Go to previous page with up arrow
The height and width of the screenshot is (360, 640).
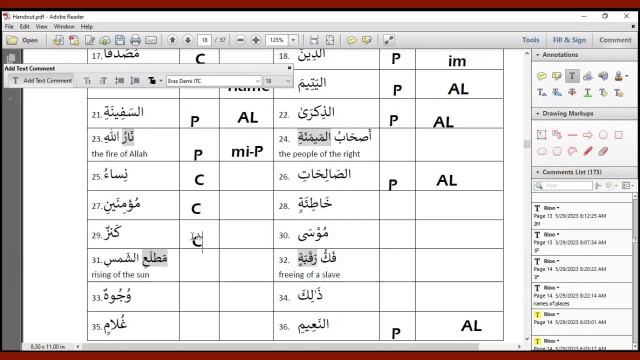point(172,40)
